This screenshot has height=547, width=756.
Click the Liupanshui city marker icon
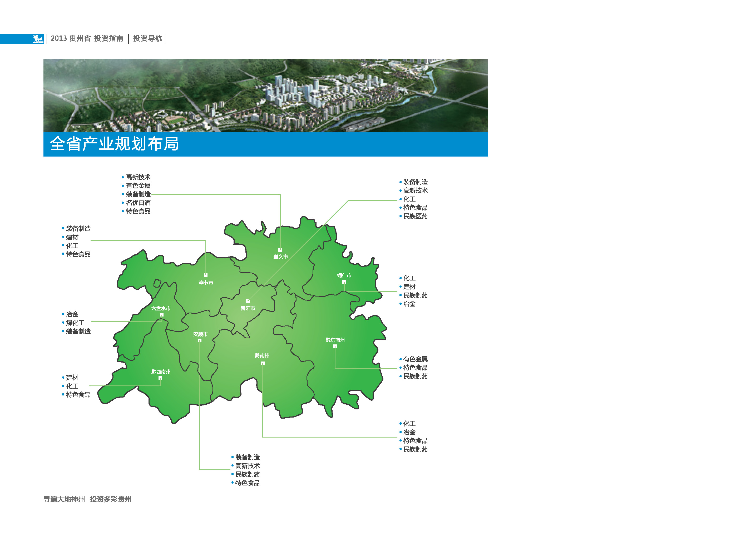[x=162, y=315]
